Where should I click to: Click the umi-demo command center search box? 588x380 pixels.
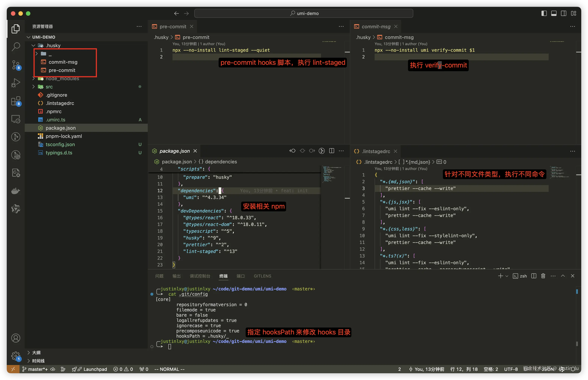tap(303, 13)
